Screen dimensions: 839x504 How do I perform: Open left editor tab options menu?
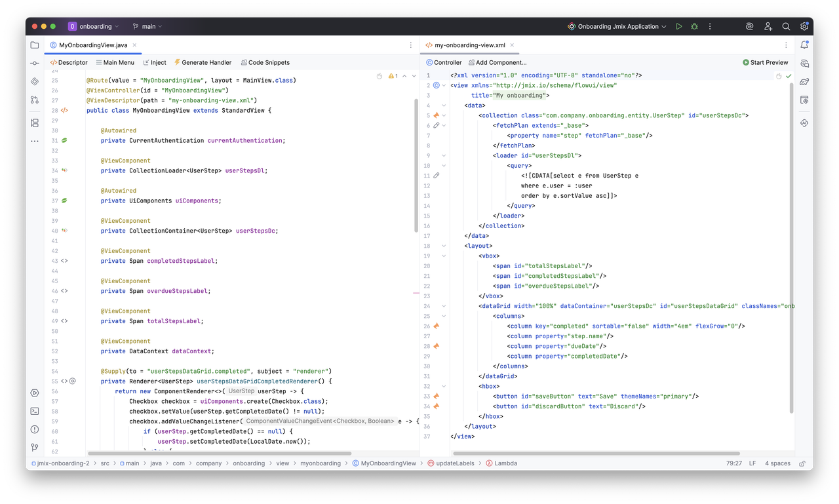point(411,45)
